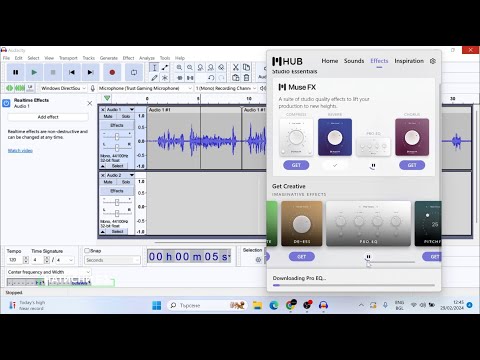Viewport: 480px width, 360px height.
Task: Skip to start of project
Action: (71, 72)
